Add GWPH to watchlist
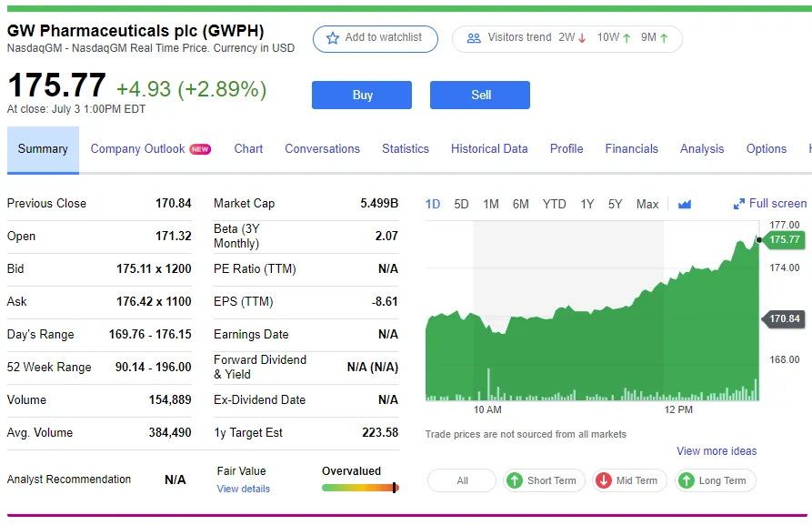The image size is (812, 525). tap(375, 39)
